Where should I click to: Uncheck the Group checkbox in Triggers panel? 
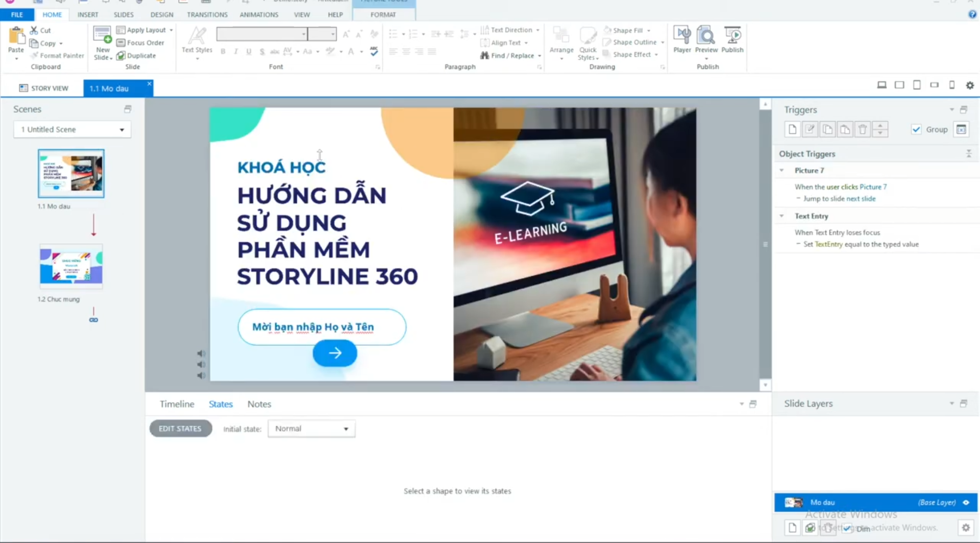point(917,129)
